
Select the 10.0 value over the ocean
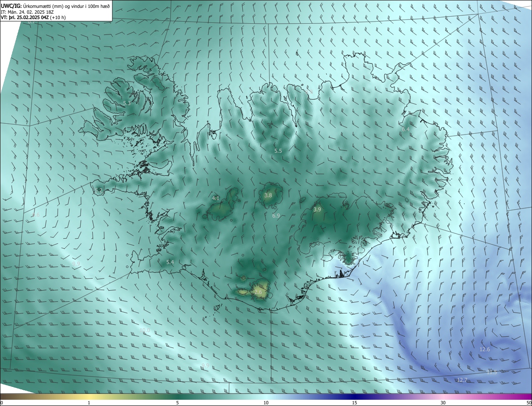tap(144, 330)
